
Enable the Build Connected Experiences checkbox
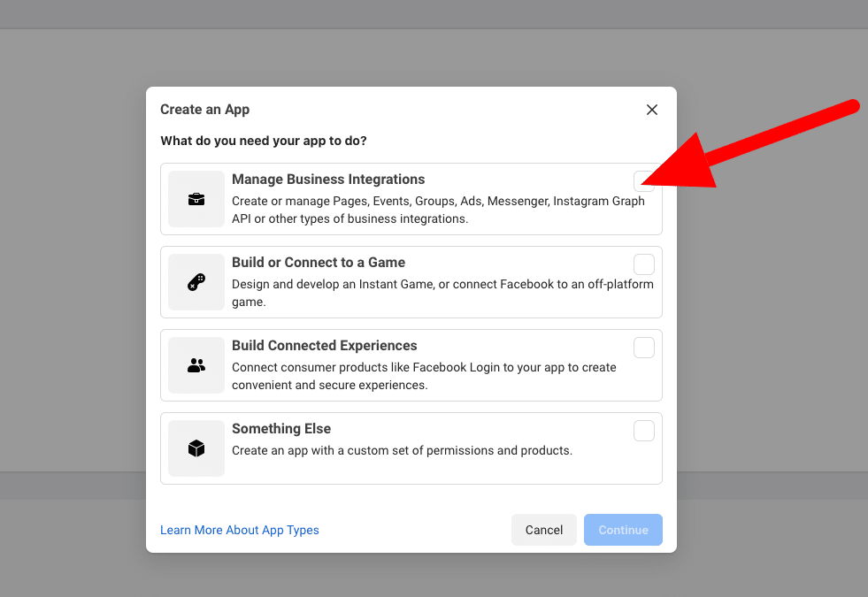tap(644, 348)
